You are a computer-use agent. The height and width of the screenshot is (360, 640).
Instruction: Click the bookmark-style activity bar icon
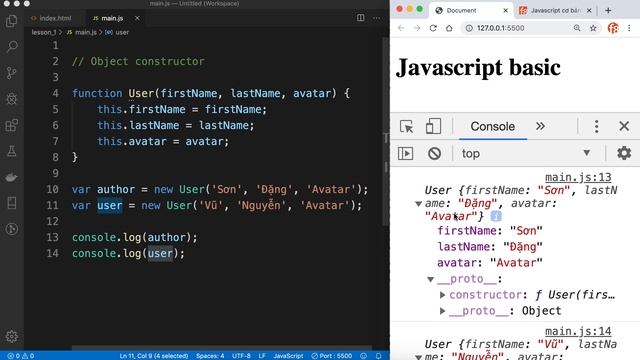point(11,203)
